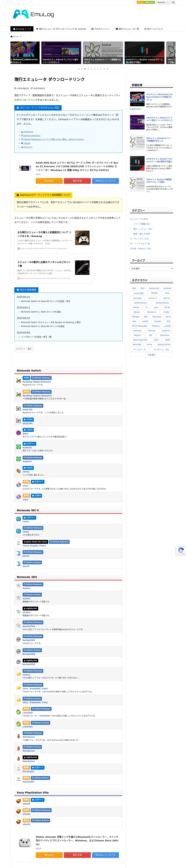This screenshot has height=868, width=186.
Task: Open the 主な現行エミュレータの導入 blog card
Action: pyautogui.click(x=53, y=241)
